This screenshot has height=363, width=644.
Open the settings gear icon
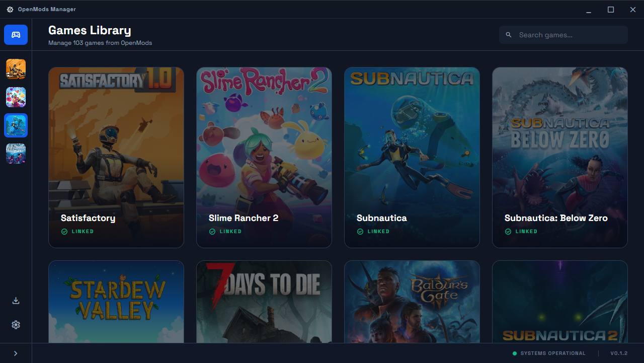[16, 325]
